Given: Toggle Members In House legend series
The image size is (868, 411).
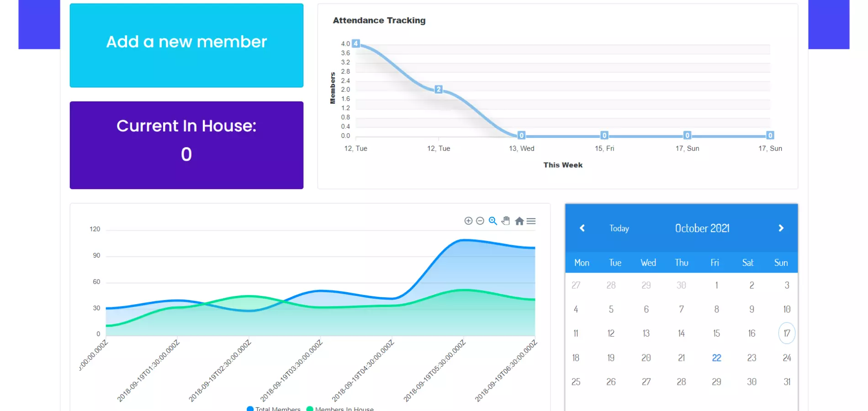Looking at the screenshot, I should pyautogui.click(x=340, y=408).
